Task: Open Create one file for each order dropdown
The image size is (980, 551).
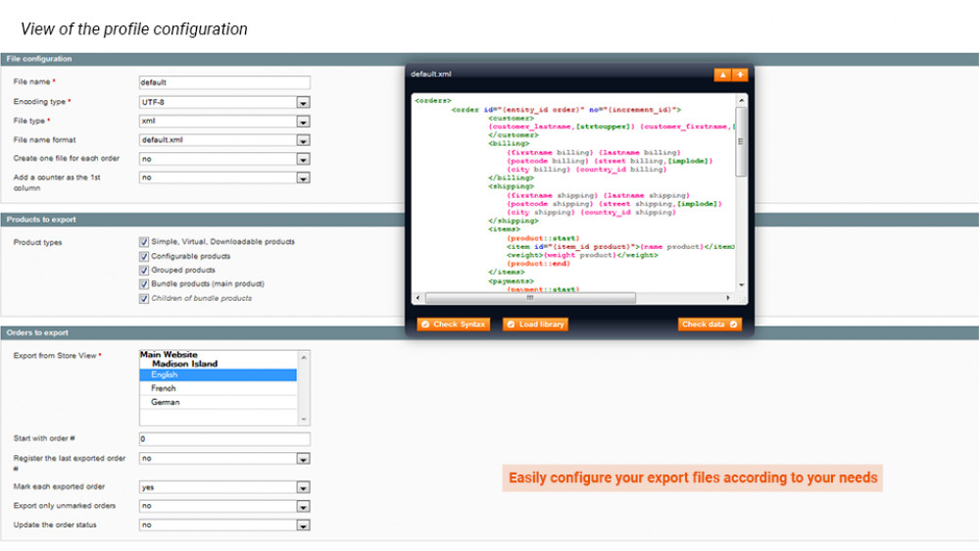Action: [x=224, y=159]
